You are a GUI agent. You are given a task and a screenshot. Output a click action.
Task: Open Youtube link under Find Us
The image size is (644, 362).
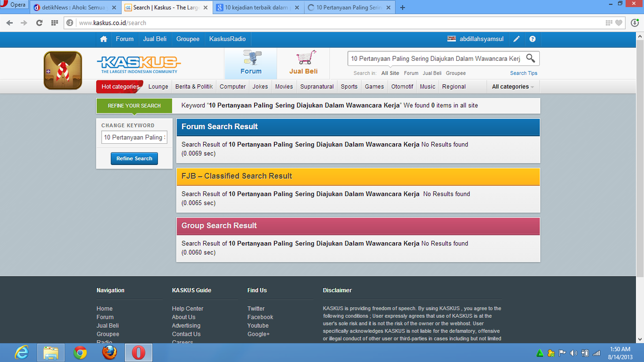[x=258, y=326]
